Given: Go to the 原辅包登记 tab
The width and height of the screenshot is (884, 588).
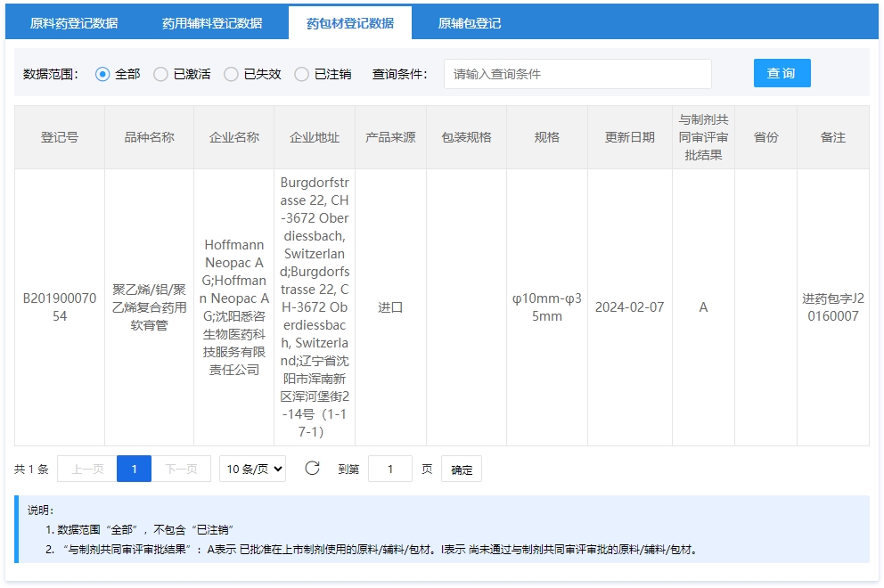Looking at the screenshot, I should click(x=470, y=23).
